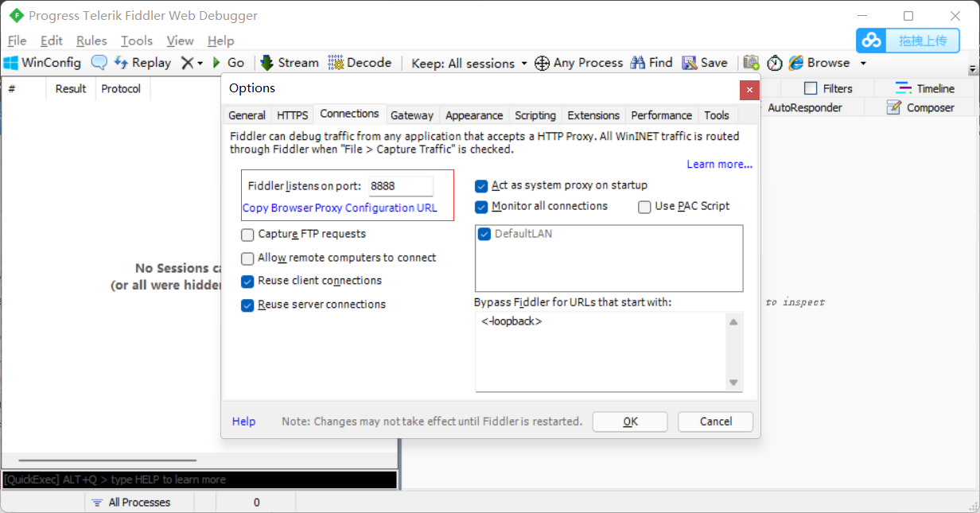The width and height of the screenshot is (980, 513).
Task: Click the green Go arrow
Action: coord(228,63)
